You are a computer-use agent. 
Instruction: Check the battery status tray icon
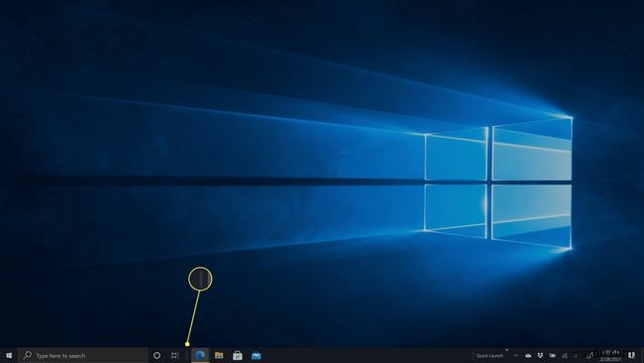553,356
